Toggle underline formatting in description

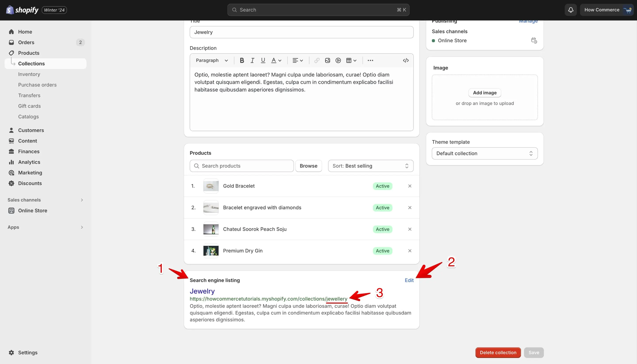pyautogui.click(x=263, y=60)
